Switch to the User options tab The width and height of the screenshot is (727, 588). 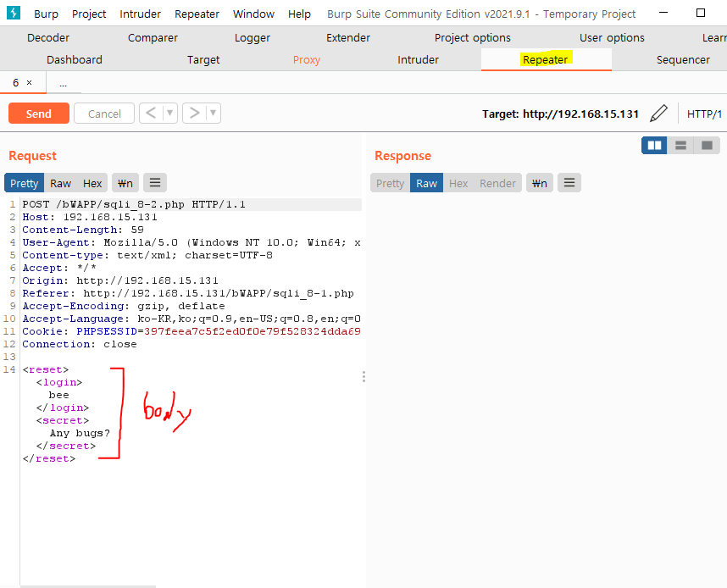tap(612, 37)
